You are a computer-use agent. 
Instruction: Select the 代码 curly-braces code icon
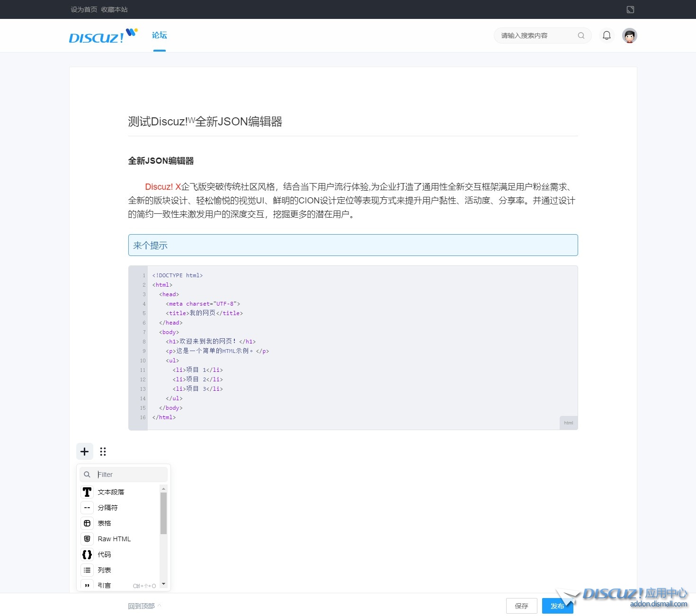tap(87, 554)
